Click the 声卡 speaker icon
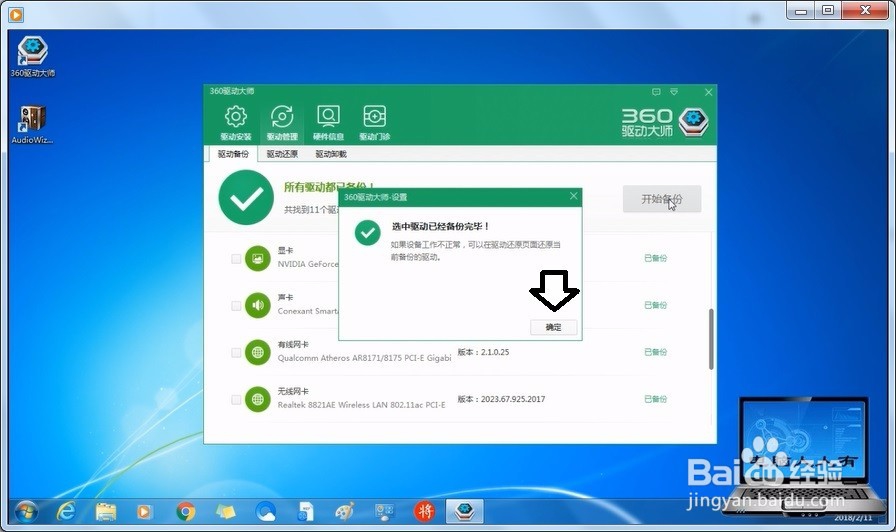This screenshot has width=896, height=532. pyautogui.click(x=258, y=305)
